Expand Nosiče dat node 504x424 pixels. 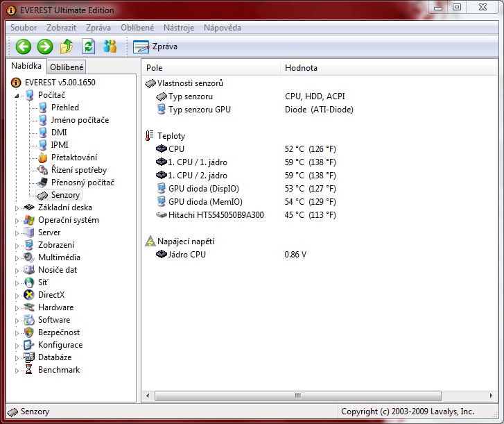click(x=17, y=271)
